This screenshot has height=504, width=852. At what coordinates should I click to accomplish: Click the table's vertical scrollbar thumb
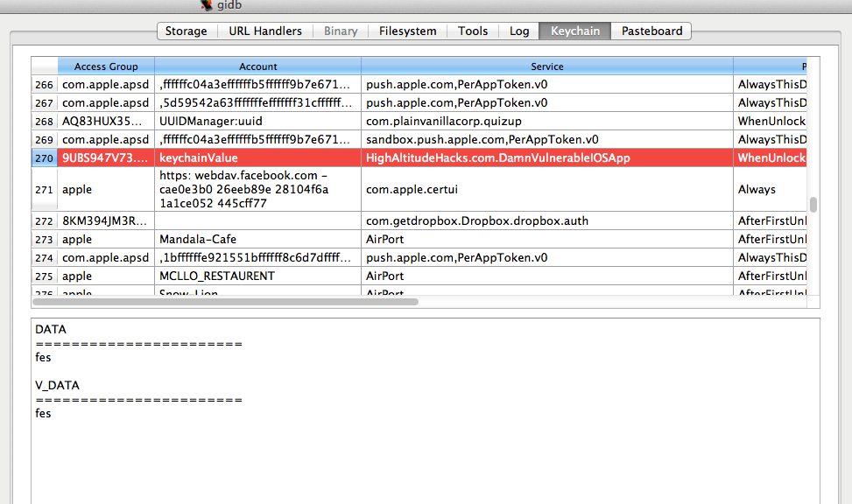[x=813, y=205]
